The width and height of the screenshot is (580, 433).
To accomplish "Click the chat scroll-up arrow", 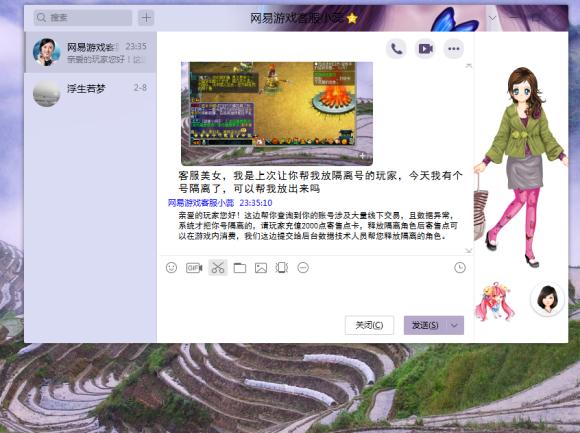I will click(469, 66).
